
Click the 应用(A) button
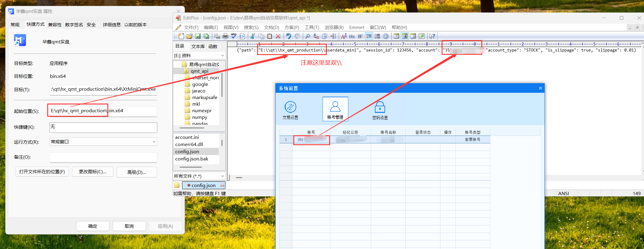pyautogui.click(x=165, y=226)
